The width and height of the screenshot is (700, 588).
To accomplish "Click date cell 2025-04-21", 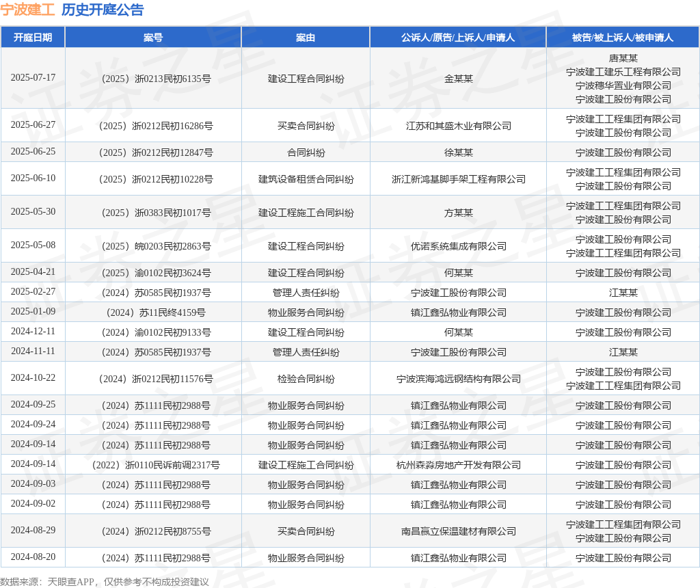I will tap(33, 272).
